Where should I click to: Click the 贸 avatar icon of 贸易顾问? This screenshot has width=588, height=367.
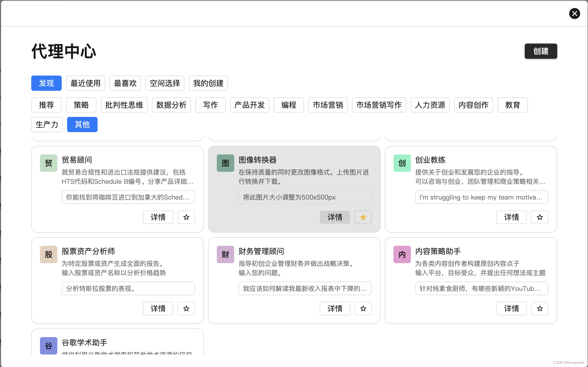48,163
